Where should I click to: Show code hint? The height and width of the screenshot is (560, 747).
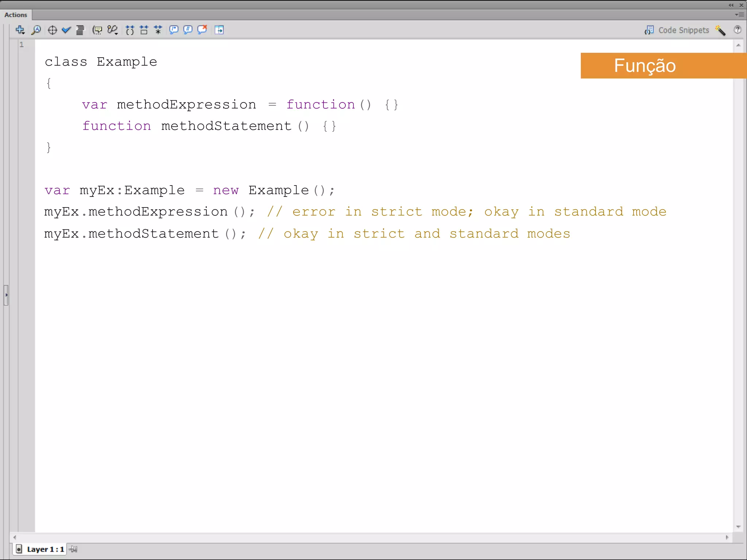coord(97,30)
